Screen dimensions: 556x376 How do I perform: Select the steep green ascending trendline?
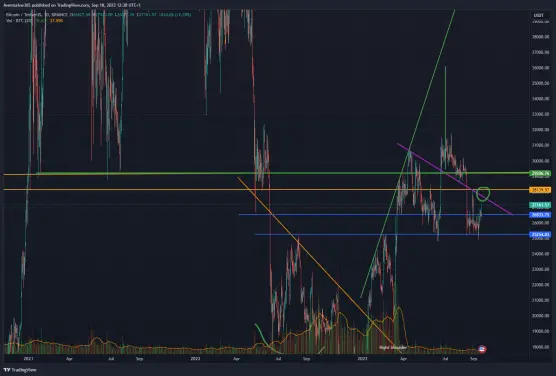click(407, 154)
